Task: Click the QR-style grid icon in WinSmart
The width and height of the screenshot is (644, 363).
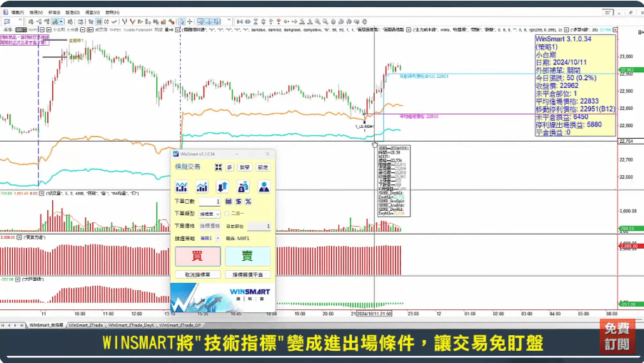Action: pyautogui.click(x=218, y=167)
